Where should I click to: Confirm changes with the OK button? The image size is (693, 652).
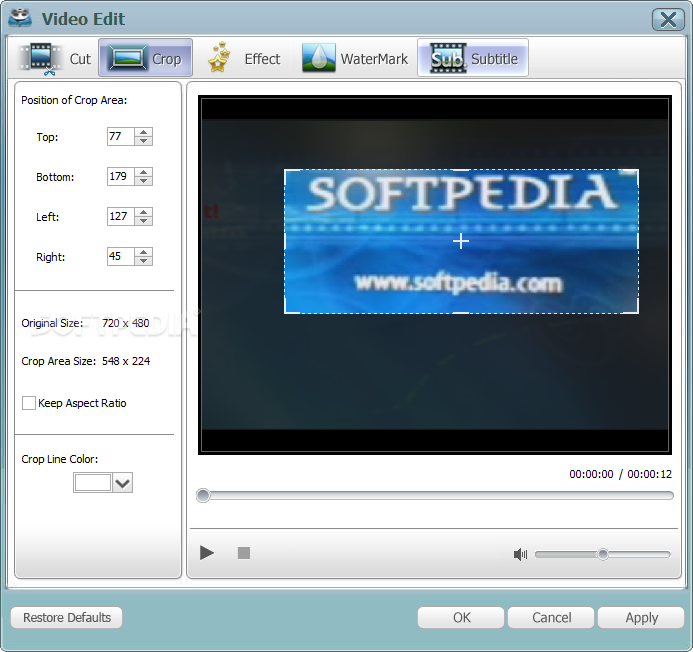461,618
